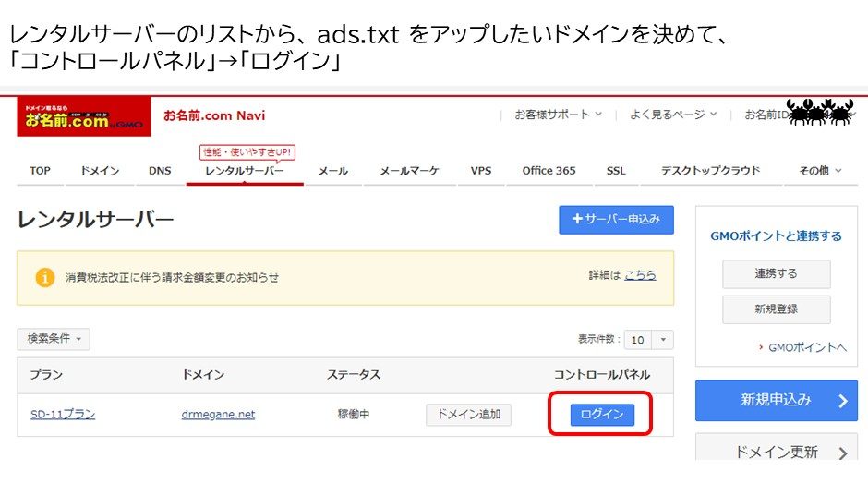
Task: Click the コントロールパネル column header
Action: pyautogui.click(x=602, y=374)
